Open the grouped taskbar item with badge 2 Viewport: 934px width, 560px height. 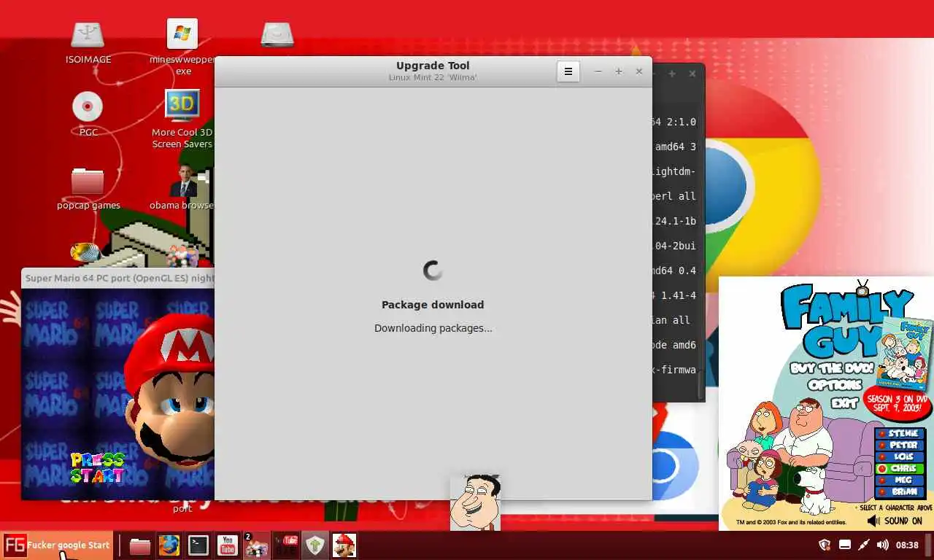point(256,545)
